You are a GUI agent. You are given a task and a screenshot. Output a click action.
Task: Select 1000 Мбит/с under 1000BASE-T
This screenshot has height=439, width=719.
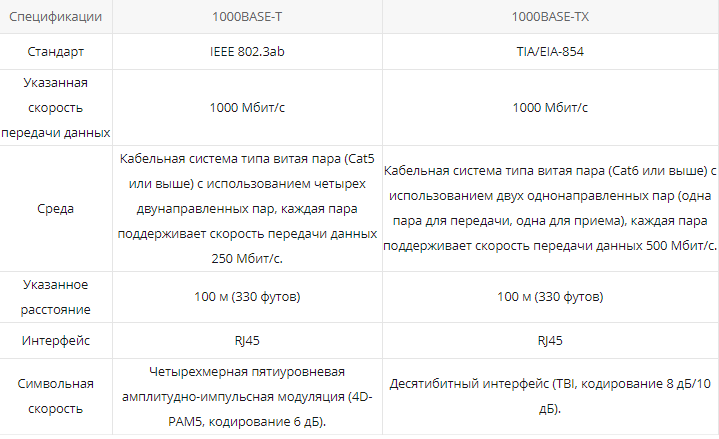click(247, 108)
